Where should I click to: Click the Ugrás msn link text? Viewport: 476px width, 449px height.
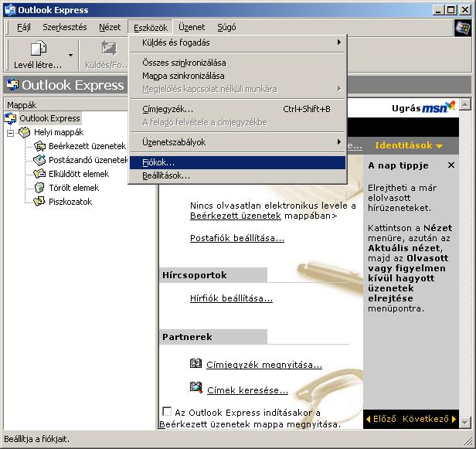[406, 108]
